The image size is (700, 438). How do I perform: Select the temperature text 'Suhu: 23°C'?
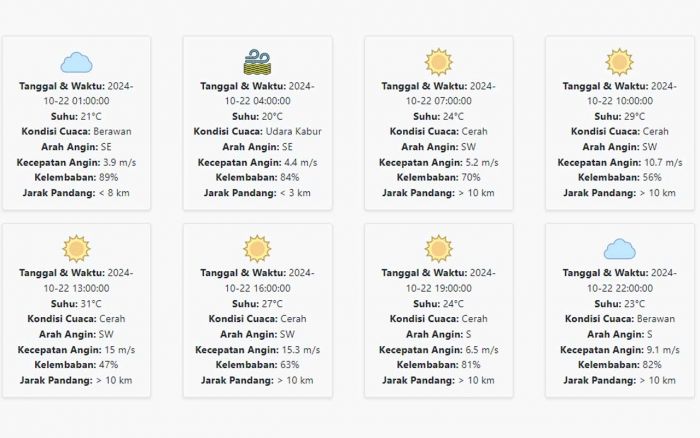click(620, 304)
